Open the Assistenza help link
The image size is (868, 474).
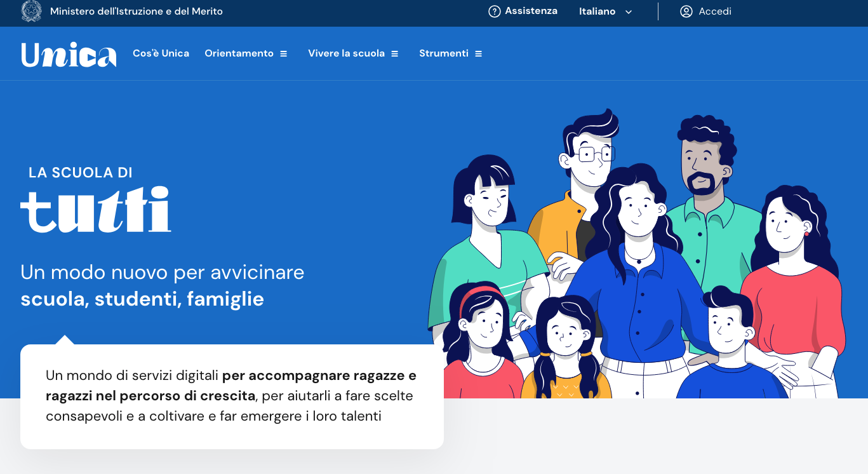pyautogui.click(x=531, y=11)
